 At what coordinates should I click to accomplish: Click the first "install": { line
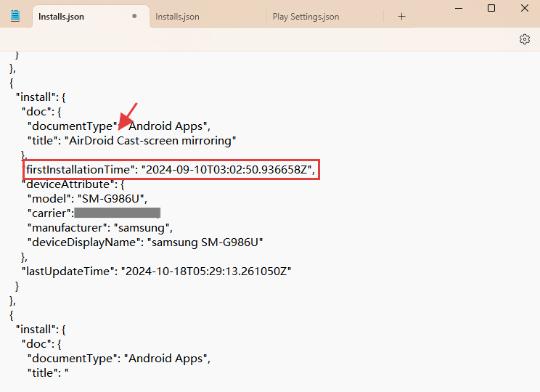[x=41, y=97]
